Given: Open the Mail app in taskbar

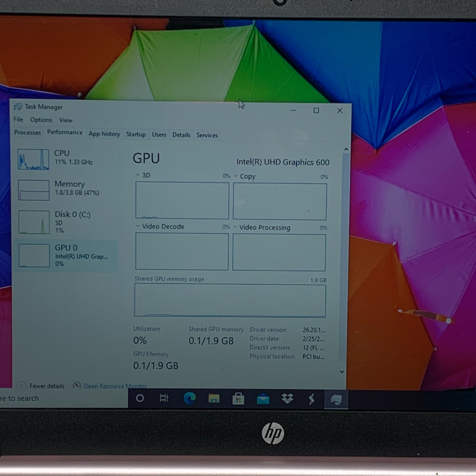Looking at the screenshot, I should [263, 399].
